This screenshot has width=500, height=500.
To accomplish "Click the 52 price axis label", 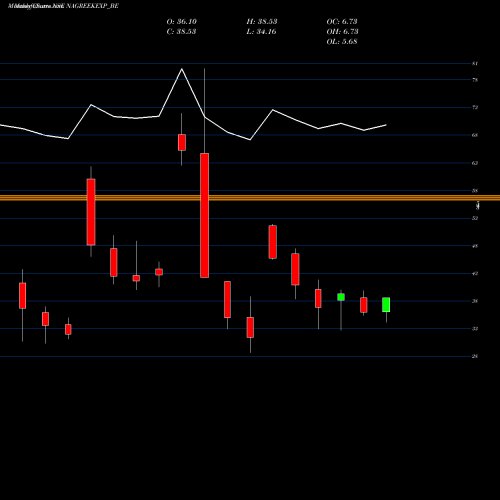I will [x=475, y=218].
